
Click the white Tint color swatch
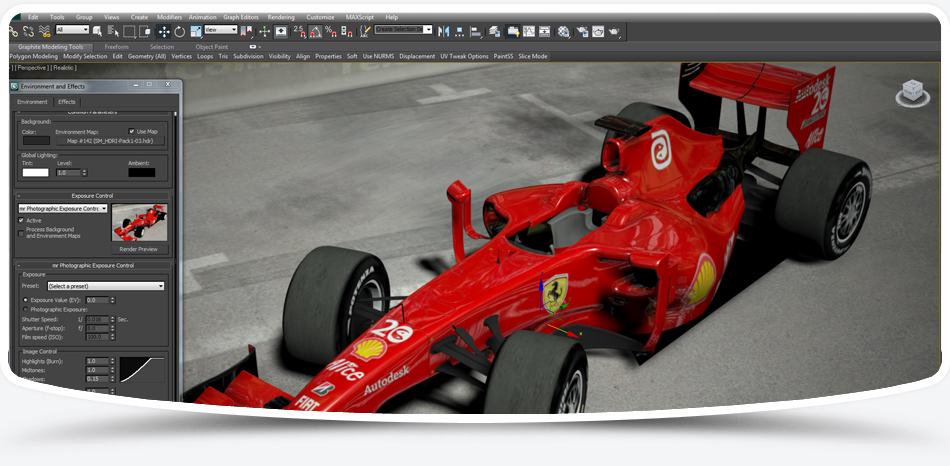(35, 172)
